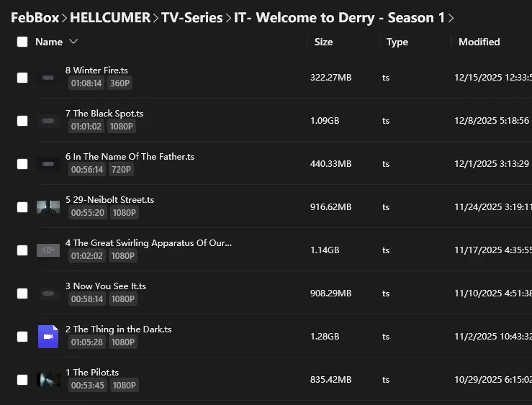Image resolution: width=532 pixels, height=405 pixels.
Task: Click the thumbnail for 3 Now You See It.ts
Action: (x=48, y=293)
